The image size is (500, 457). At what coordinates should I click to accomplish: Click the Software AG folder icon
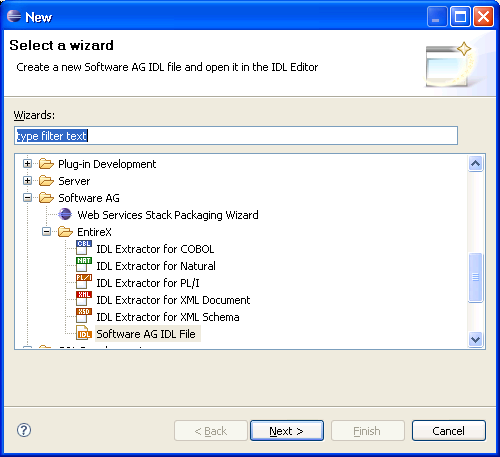tap(46, 198)
